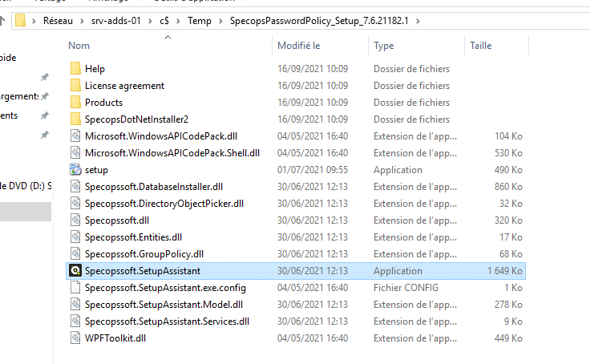This screenshot has height=364, width=590.
Task: Open the License agreement folder icon
Action: (75, 86)
